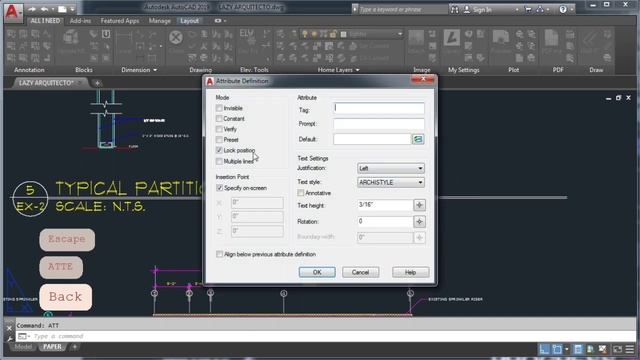Add a new layout with plus button
The height and width of the screenshot is (360, 640).
75,347
